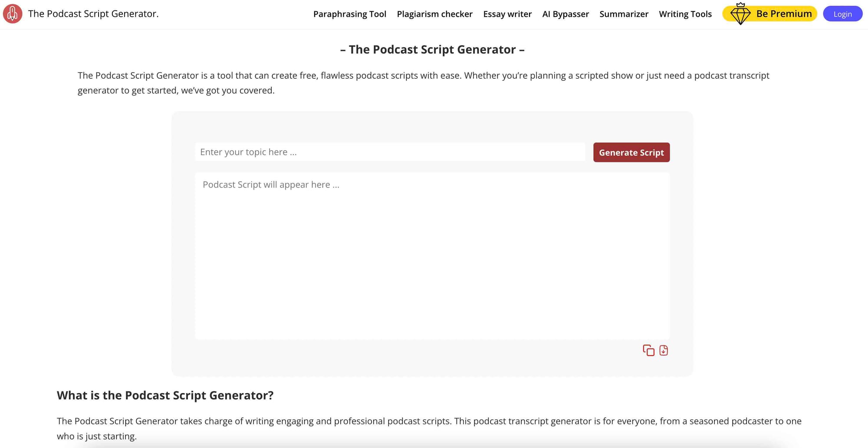868x448 pixels.
Task: Open the AI Bypasser section
Action: point(566,14)
